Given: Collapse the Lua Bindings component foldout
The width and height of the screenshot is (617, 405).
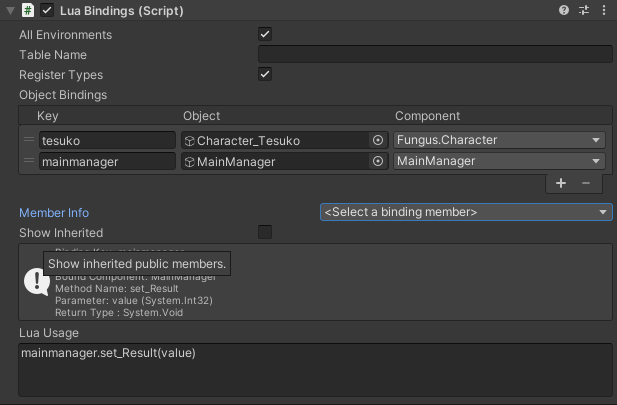Looking at the screenshot, I should point(10,10).
